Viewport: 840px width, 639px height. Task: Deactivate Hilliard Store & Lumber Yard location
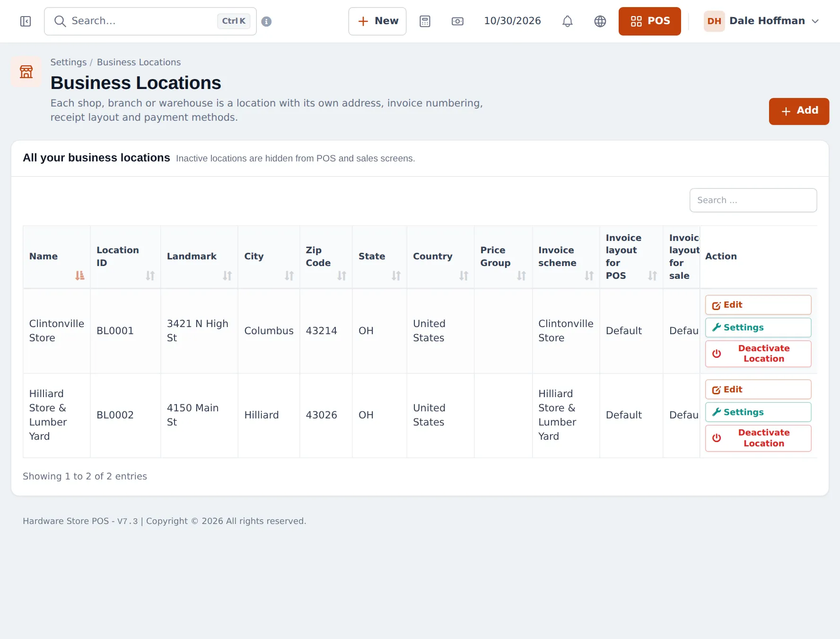[758, 438]
